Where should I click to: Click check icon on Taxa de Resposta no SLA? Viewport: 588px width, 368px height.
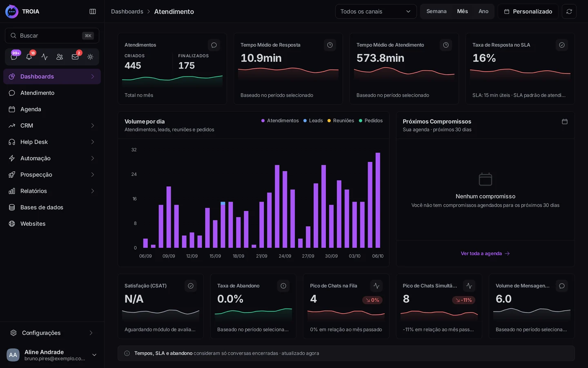tap(562, 45)
